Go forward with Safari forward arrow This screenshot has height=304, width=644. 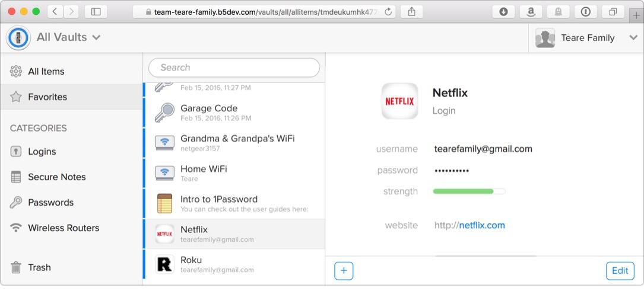click(71, 12)
